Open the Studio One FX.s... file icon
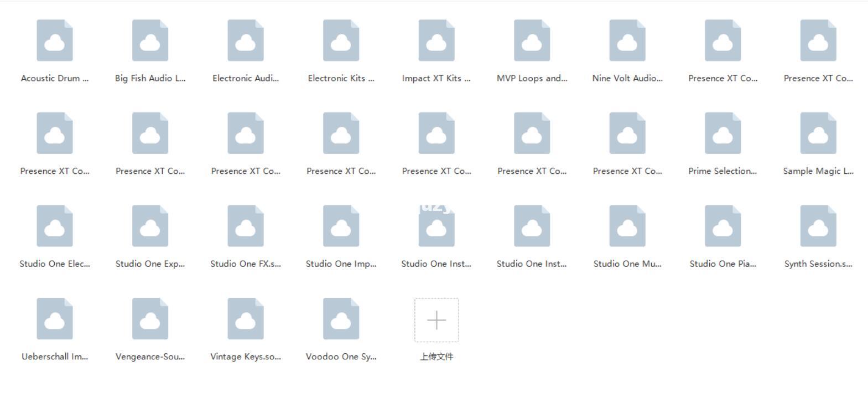The width and height of the screenshot is (868, 413). tap(246, 226)
